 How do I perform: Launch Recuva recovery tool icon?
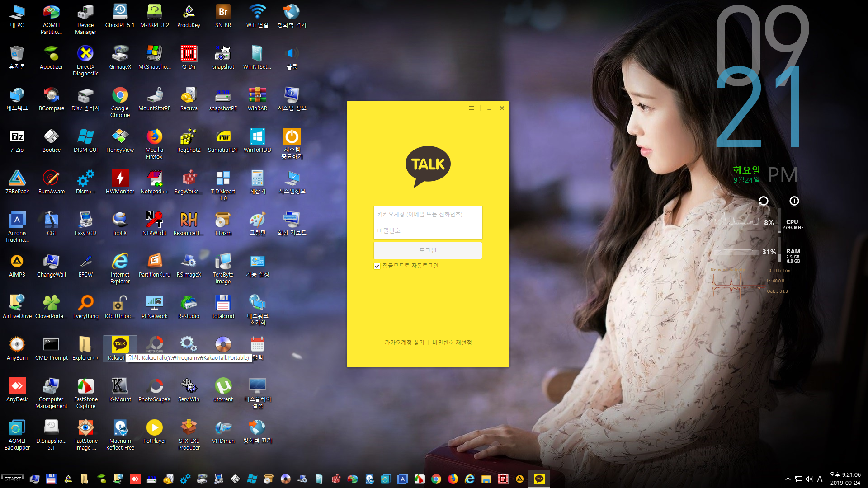pyautogui.click(x=189, y=99)
